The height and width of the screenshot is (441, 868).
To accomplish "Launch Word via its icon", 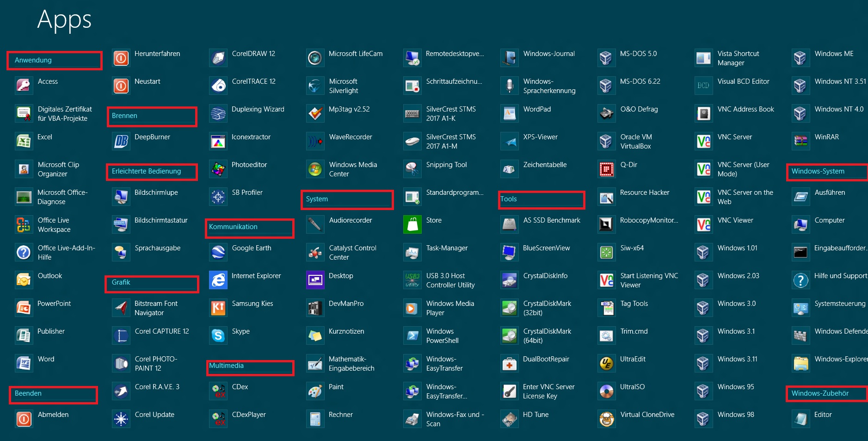I will tap(24, 363).
